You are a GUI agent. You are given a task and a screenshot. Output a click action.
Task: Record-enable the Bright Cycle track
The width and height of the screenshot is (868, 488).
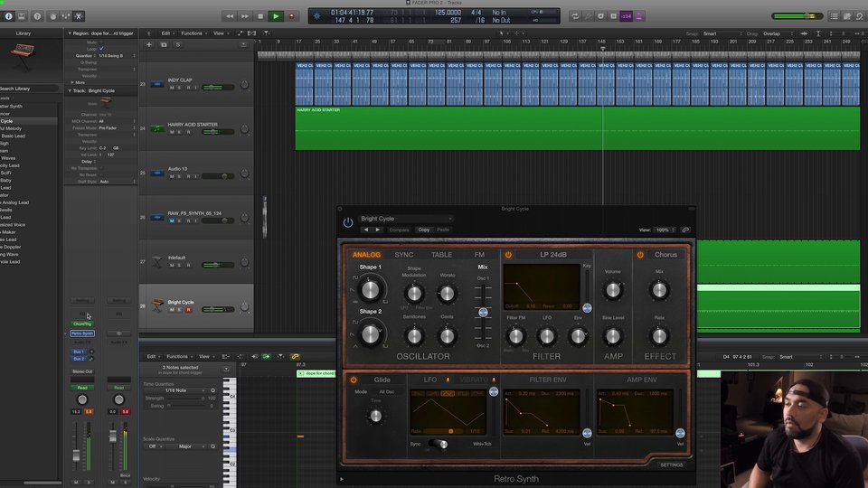point(188,310)
